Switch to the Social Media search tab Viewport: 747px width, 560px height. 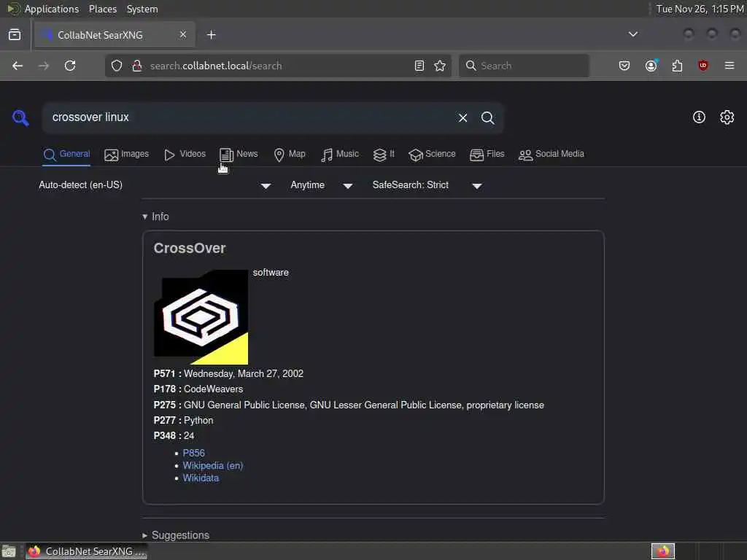(551, 155)
